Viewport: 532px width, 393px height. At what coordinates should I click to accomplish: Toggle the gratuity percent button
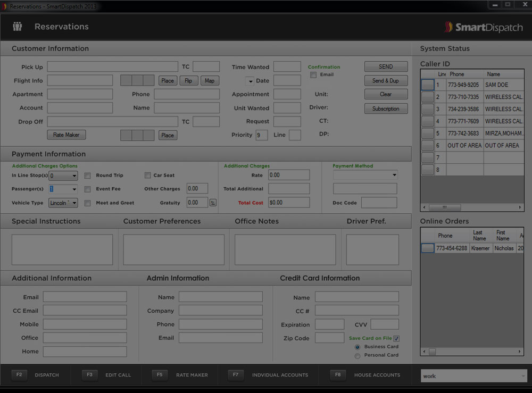[213, 203]
